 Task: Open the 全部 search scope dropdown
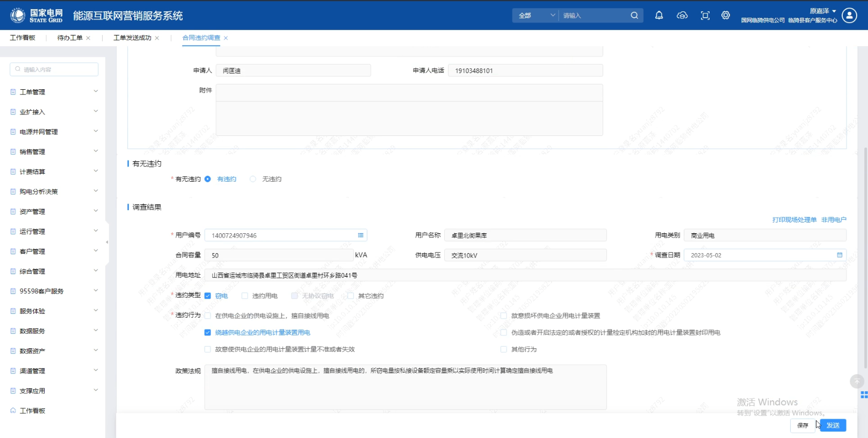pos(536,16)
